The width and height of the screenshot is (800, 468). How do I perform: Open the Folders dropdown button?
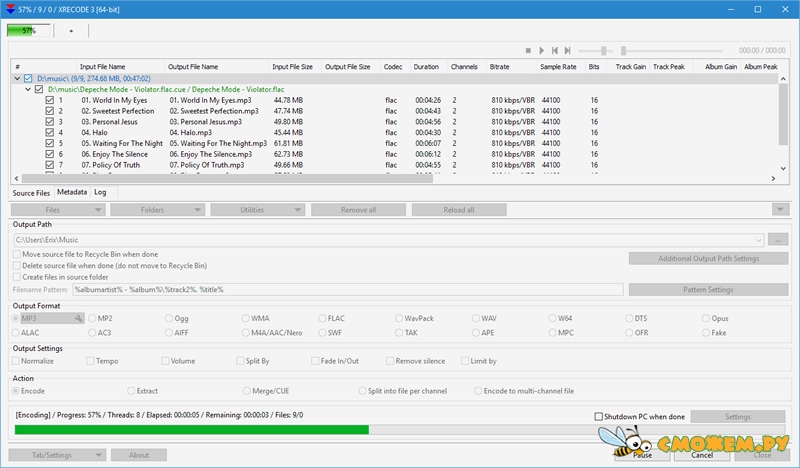pos(158,210)
